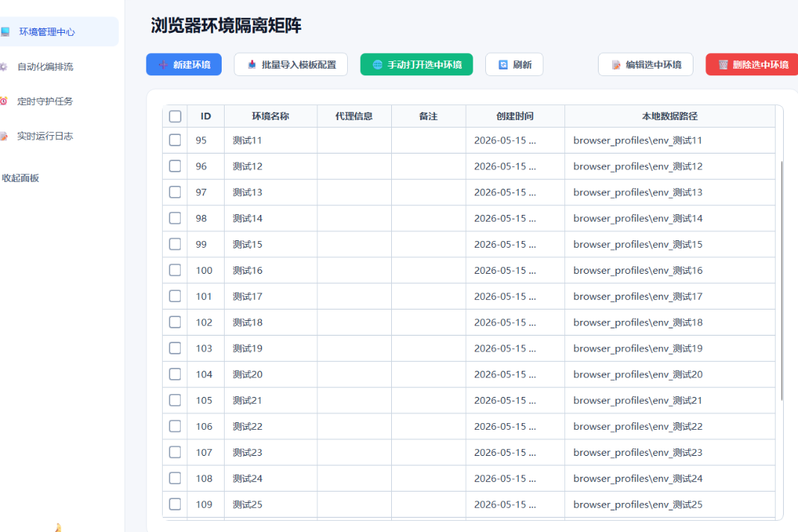The height and width of the screenshot is (532, 798).
Task: Check the checkbox for row ID 102
Action: pos(175,322)
